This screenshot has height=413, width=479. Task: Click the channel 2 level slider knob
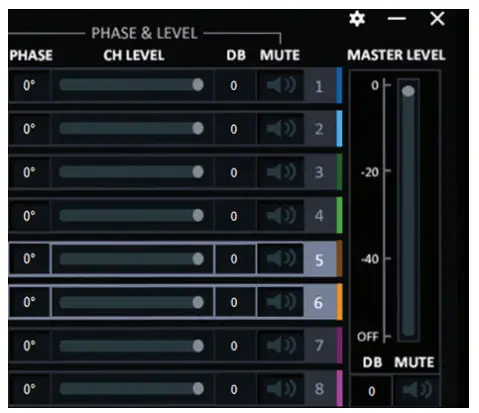tap(198, 128)
